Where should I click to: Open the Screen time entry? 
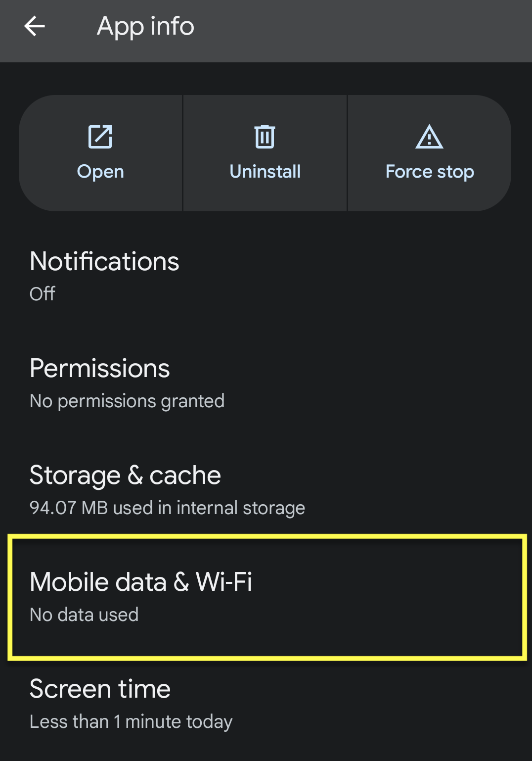[x=100, y=689]
